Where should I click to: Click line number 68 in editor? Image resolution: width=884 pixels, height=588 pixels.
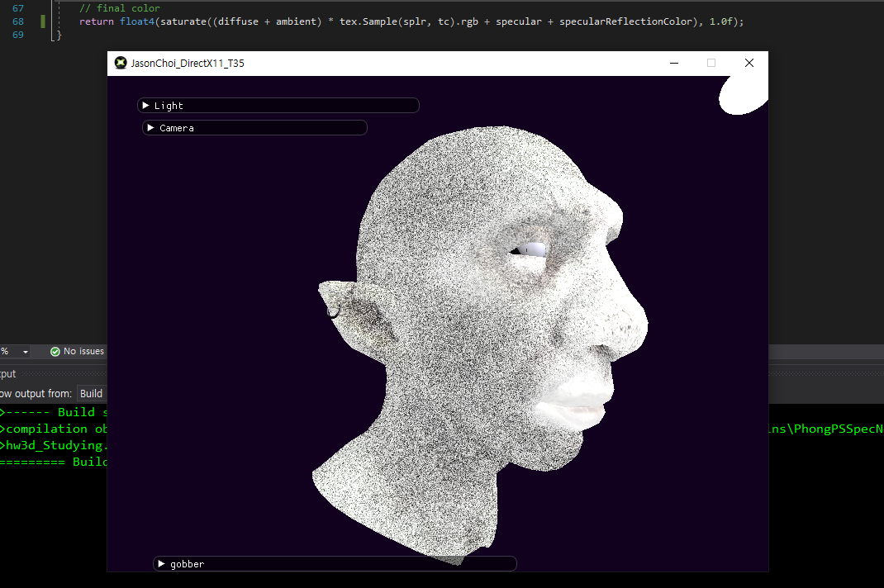(x=18, y=21)
